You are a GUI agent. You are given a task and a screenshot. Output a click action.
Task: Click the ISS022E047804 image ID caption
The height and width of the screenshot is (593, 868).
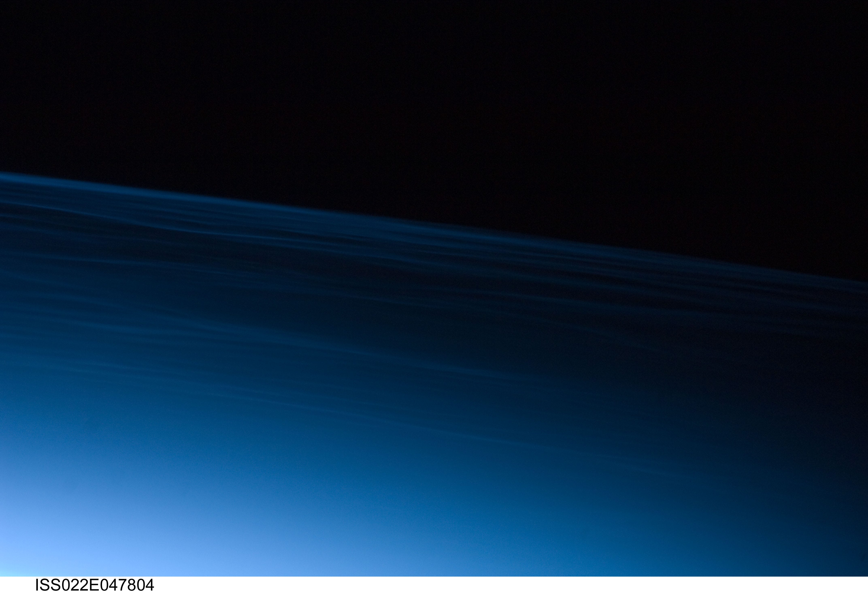95,585
